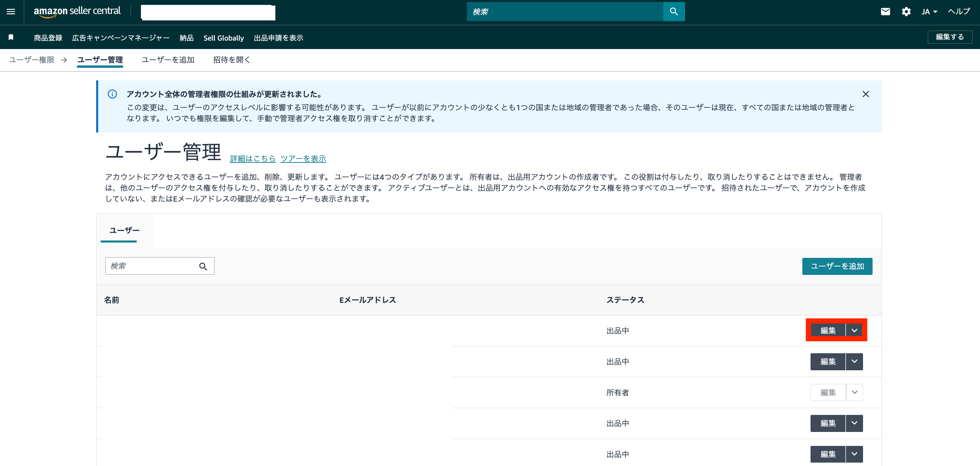
Task: Click 編集 in the last visible user row
Action: (x=828, y=454)
